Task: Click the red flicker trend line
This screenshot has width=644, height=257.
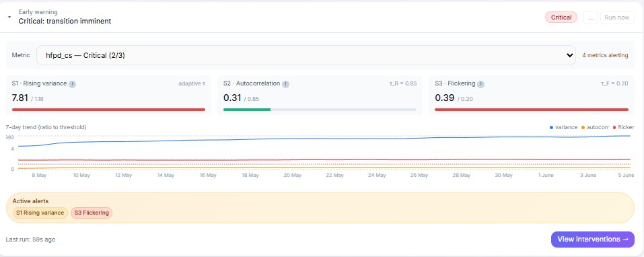Action: click(x=324, y=159)
